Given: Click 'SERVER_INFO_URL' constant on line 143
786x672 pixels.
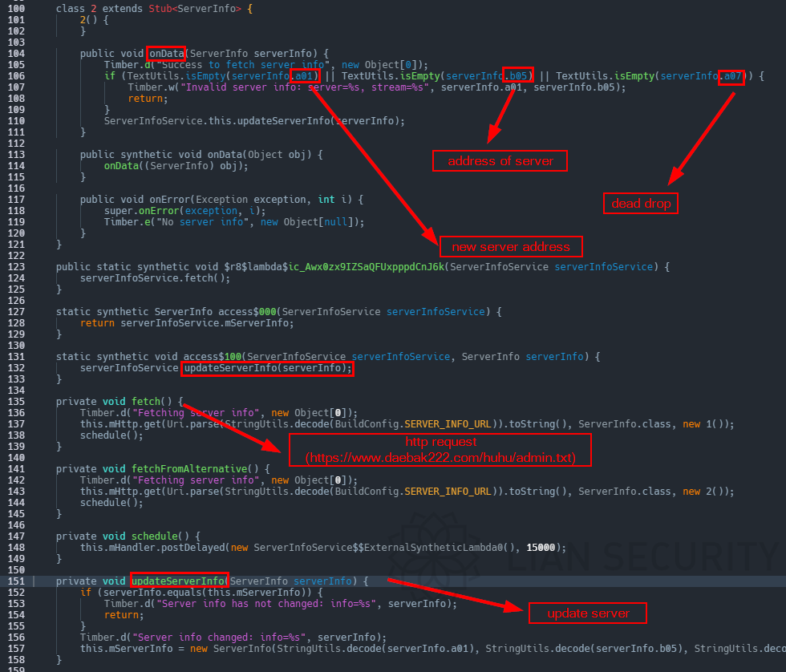Looking at the screenshot, I should (448, 492).
